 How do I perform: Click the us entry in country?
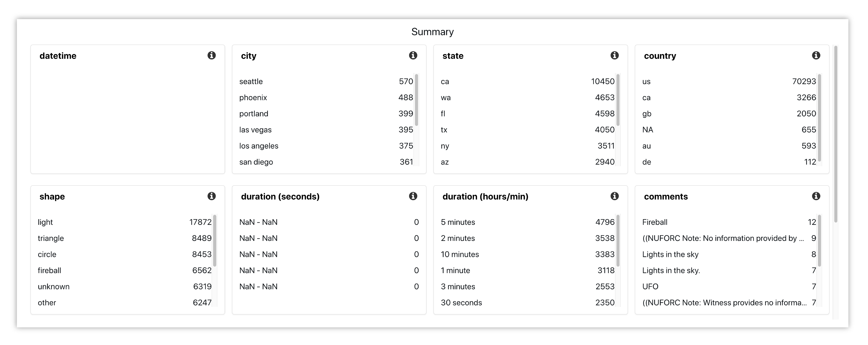click(729, 81)
